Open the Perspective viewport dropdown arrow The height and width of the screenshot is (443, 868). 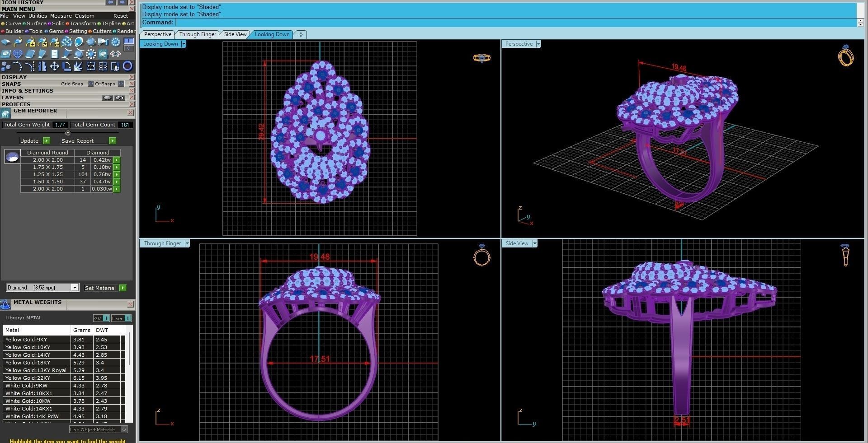click(538, 44)
